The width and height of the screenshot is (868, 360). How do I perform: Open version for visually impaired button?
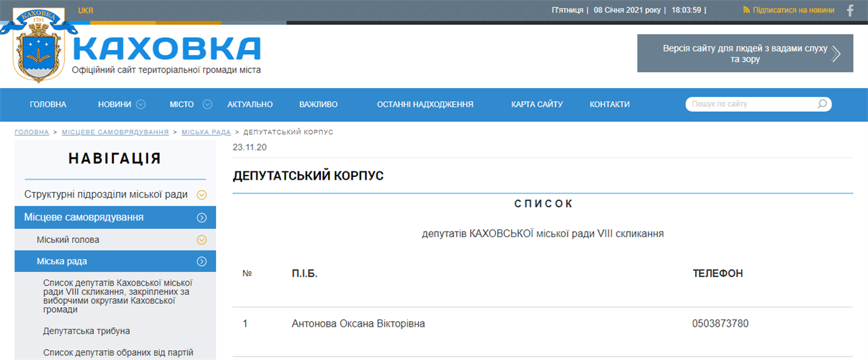pyautogui.click(x=745, y=53)
